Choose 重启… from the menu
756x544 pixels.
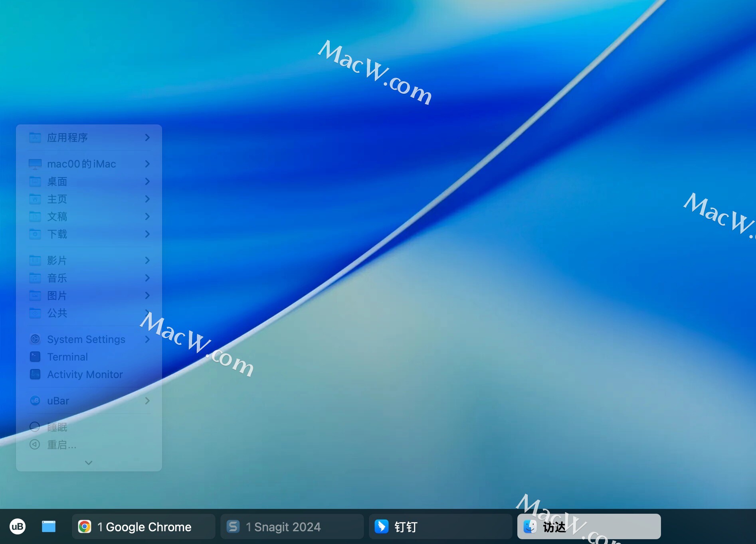(x=89, y=445)
